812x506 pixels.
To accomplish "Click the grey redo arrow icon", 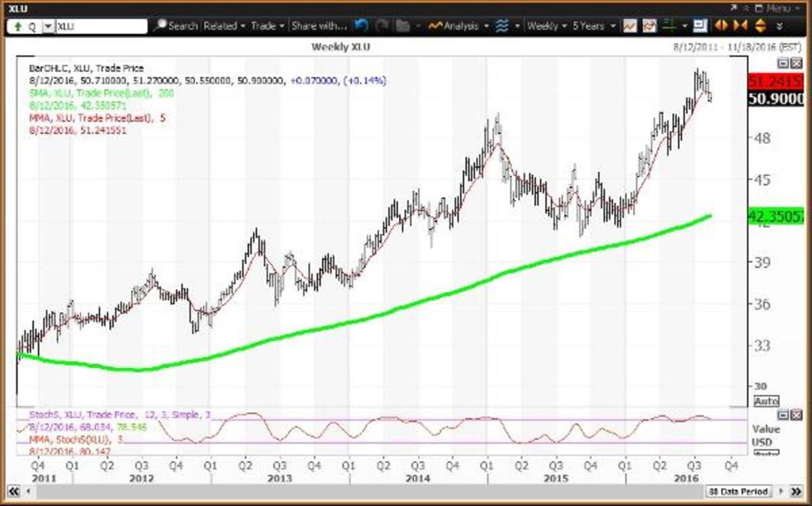I will (382, 26).
